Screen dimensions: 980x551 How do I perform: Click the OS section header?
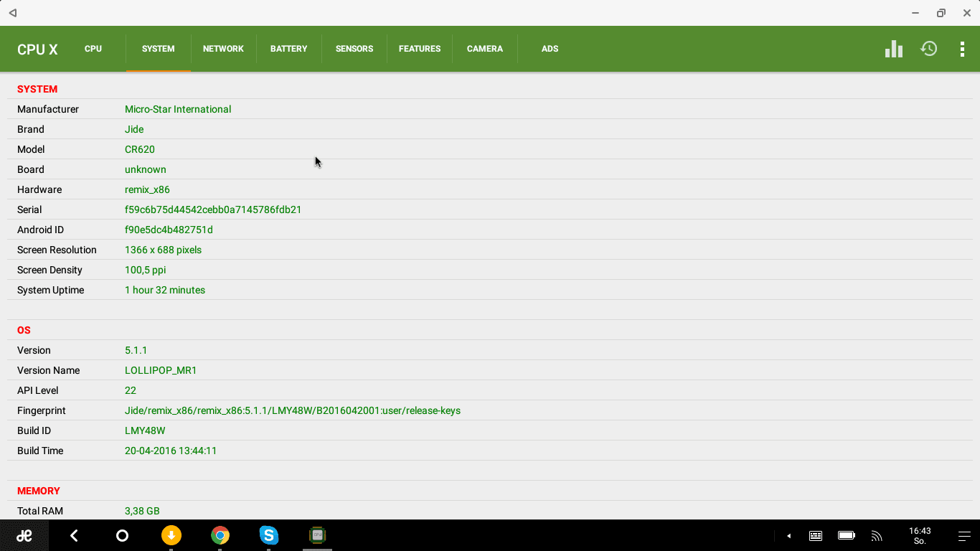(x=24, y=330)
